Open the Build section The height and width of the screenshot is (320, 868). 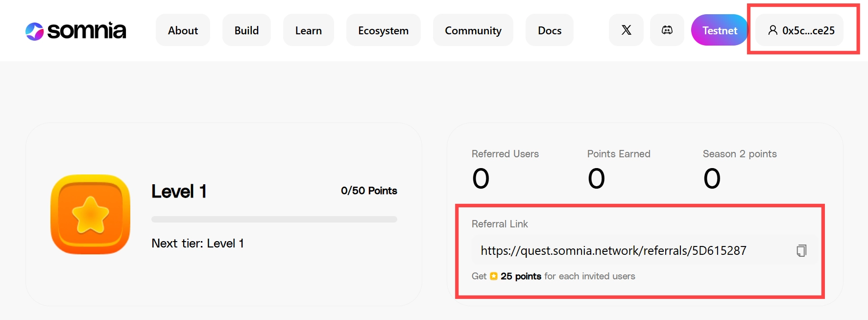point(246,30)
